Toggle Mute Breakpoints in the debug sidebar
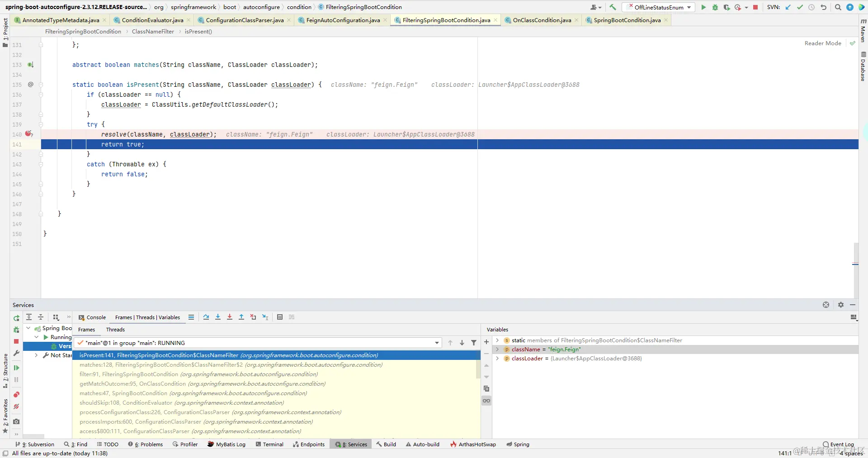868x458 pixels. [16, 406]
